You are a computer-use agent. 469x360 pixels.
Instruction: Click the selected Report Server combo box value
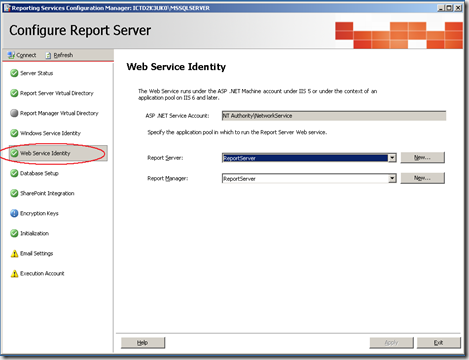pos(305,158)
